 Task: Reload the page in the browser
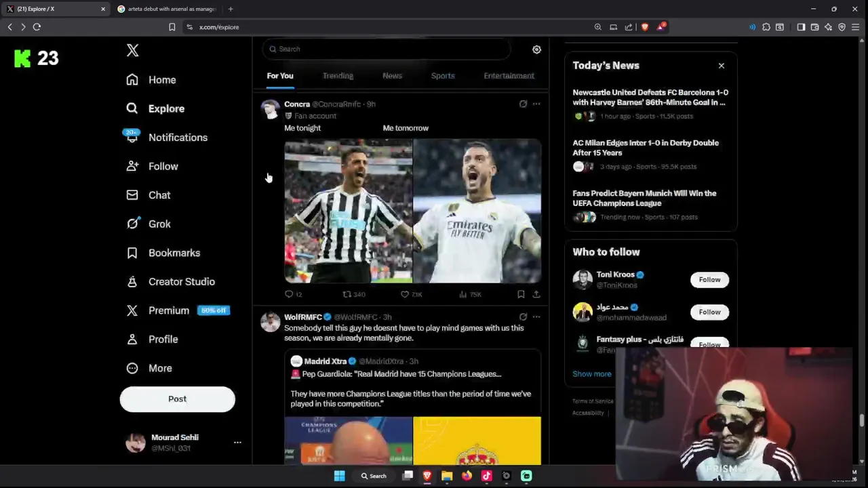37,27
